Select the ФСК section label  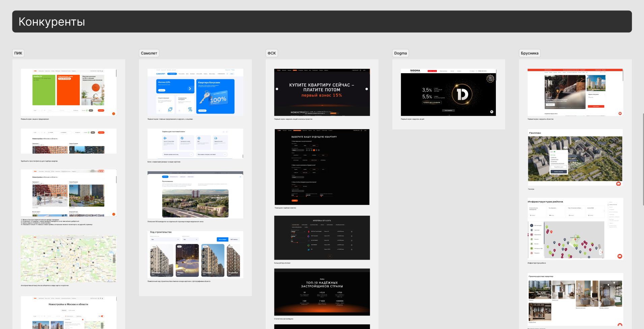tap(271, 53)
